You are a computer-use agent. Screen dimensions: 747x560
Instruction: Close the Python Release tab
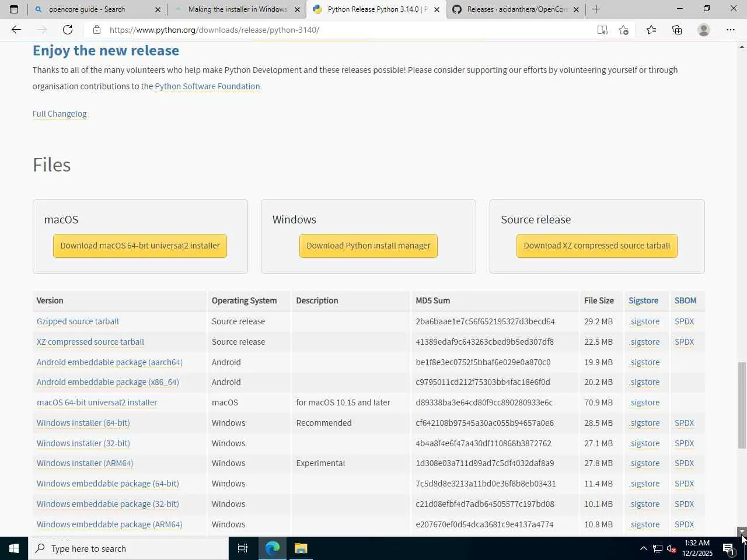(x=437, y=9)
